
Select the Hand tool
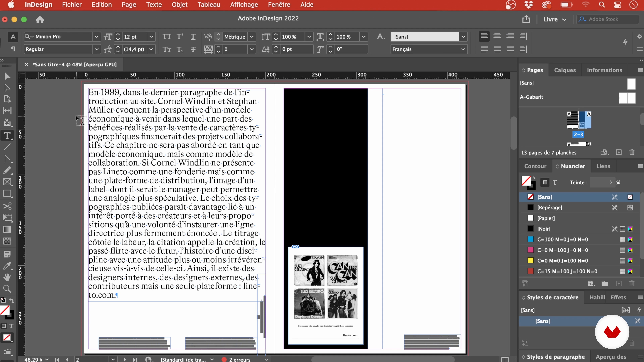tap(7, 277)
